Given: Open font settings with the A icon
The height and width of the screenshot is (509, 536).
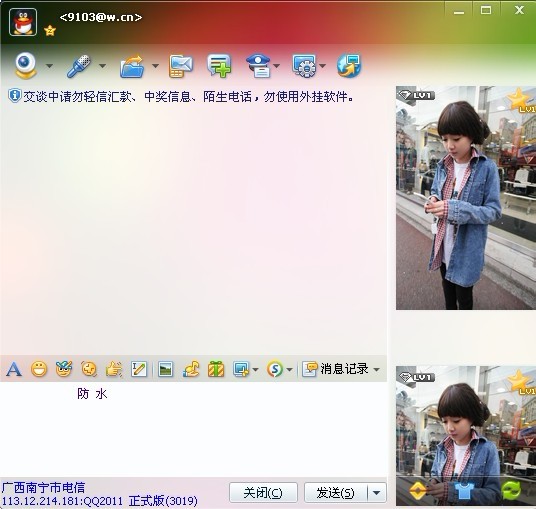Looking at the screenshot, I should click(x=14, y=369).
